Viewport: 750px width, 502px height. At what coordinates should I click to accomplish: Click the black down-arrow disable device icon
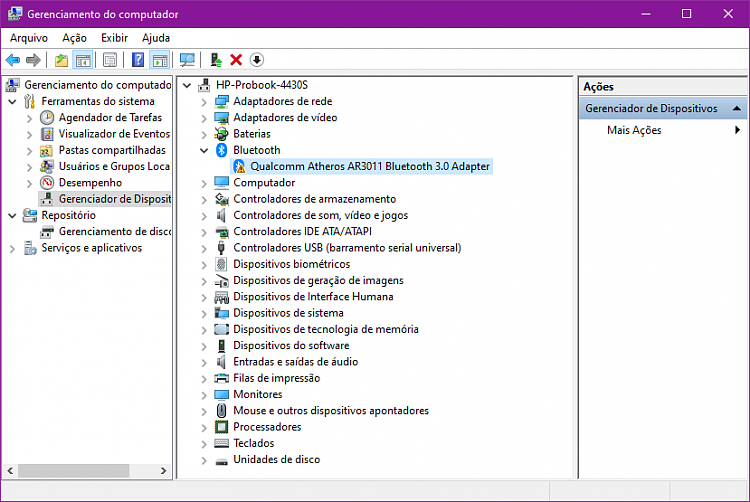[257, 60]
